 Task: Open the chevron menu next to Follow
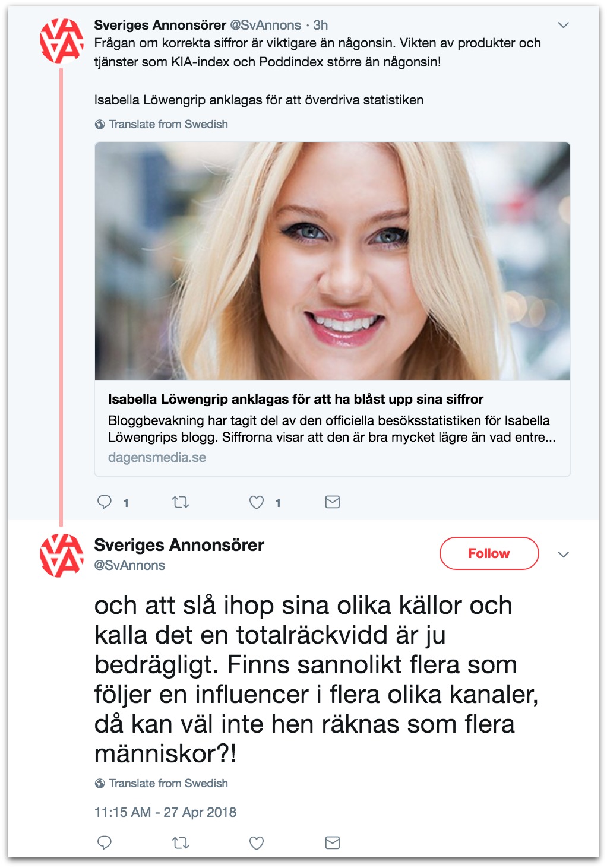coord(564,555)
